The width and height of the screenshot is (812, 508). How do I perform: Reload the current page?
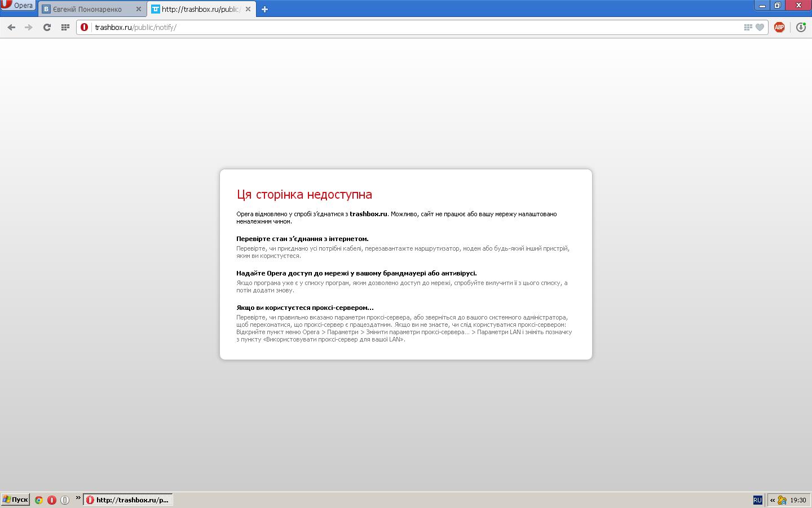point(47,27)
